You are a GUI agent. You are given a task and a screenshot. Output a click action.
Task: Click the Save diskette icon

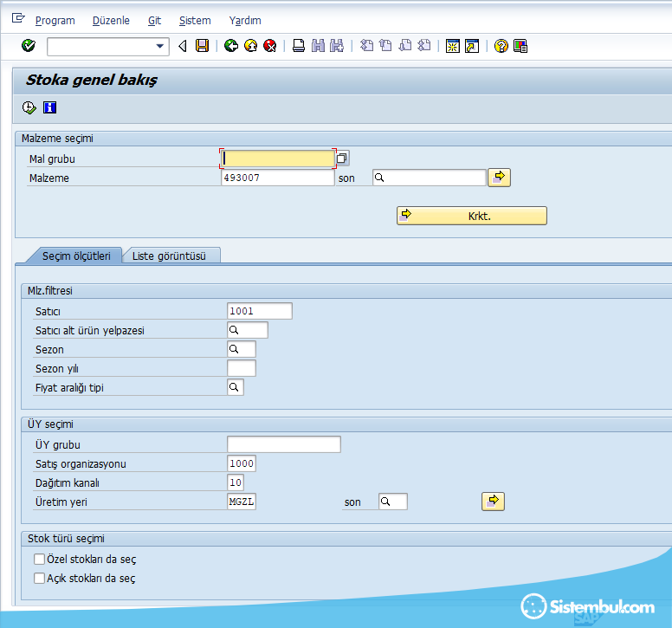pyautogui.click(x=202, y=45)
